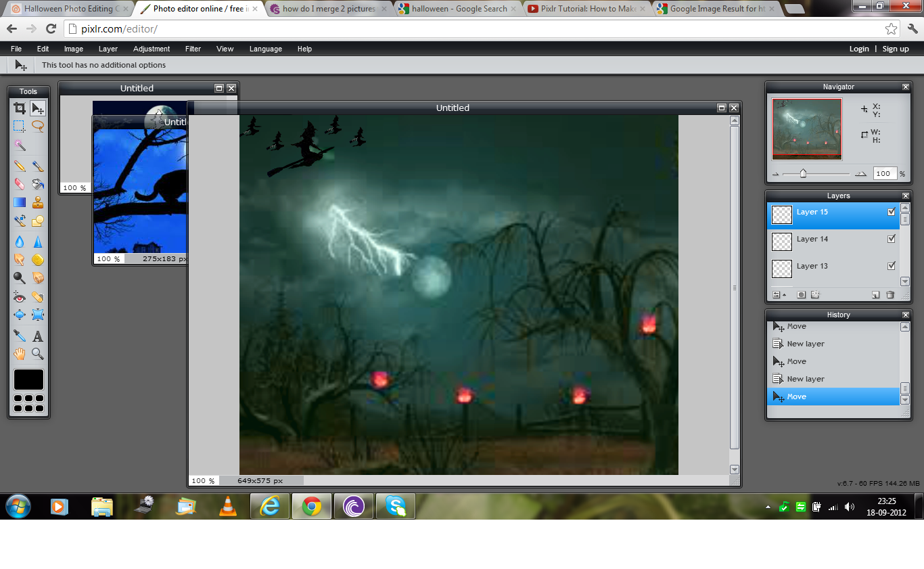Select the Blur droplet tool
The width and height of the screenshot is (924, 569).
(x=20, y=242)
